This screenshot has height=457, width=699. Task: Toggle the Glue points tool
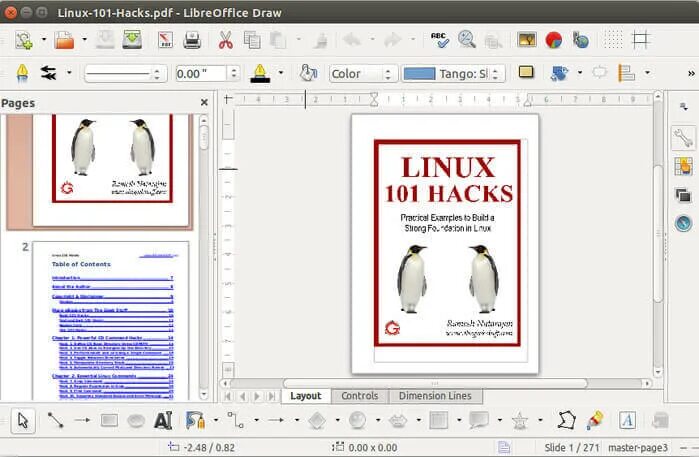click(x=594, y=420)
